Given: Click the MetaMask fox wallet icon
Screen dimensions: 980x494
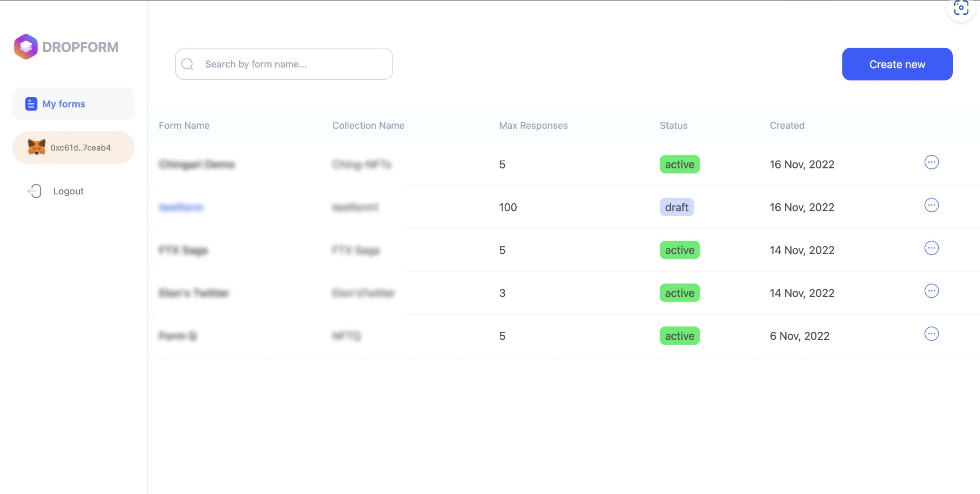Looking at the screenshot, I should [x=37, y=147].
